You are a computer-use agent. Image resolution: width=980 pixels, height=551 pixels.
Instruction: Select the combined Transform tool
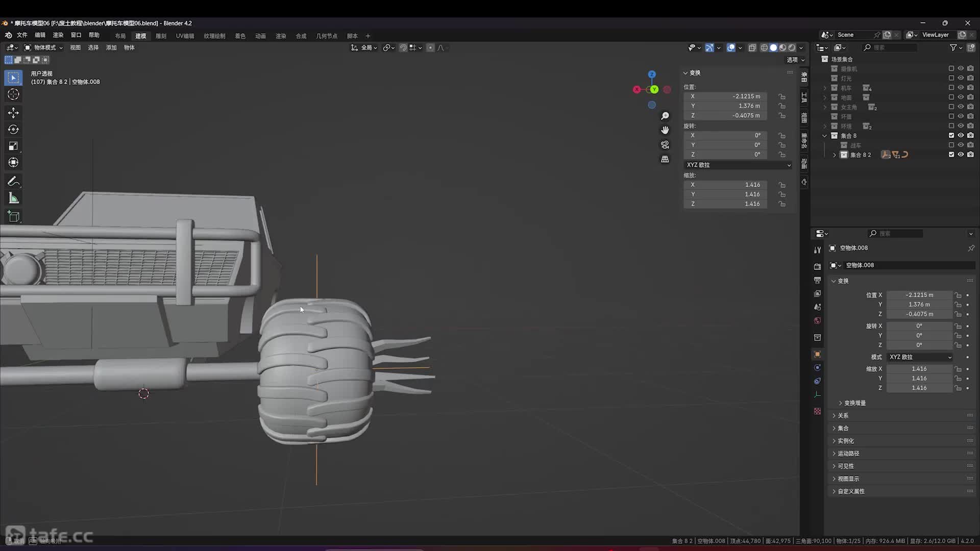click(x=13, y=163)
